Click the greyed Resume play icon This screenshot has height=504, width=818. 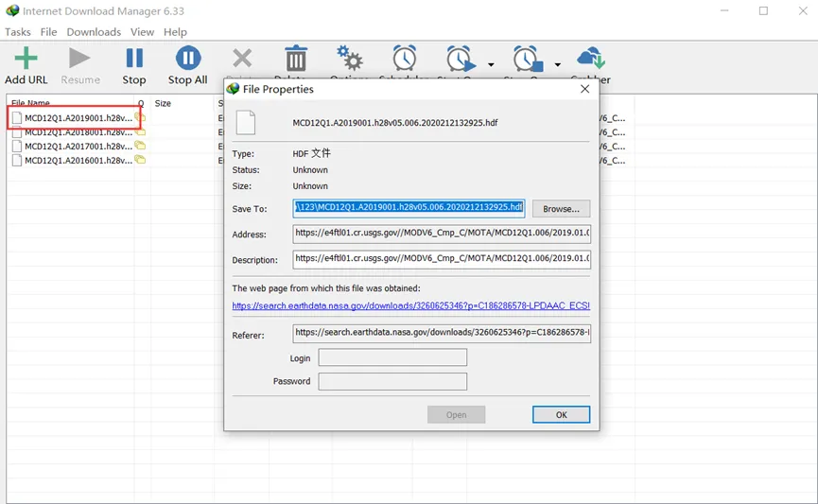click(x=79, y=58)
